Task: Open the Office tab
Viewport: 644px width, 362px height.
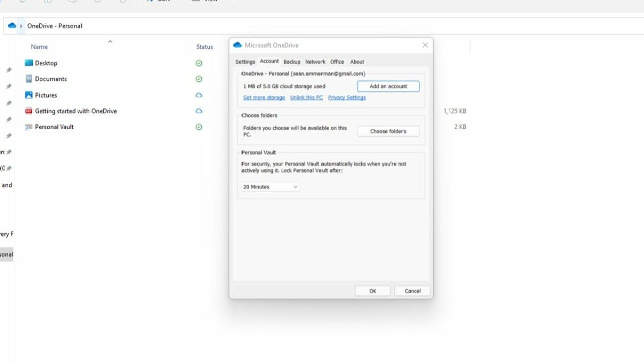Action: pos(337,62)
